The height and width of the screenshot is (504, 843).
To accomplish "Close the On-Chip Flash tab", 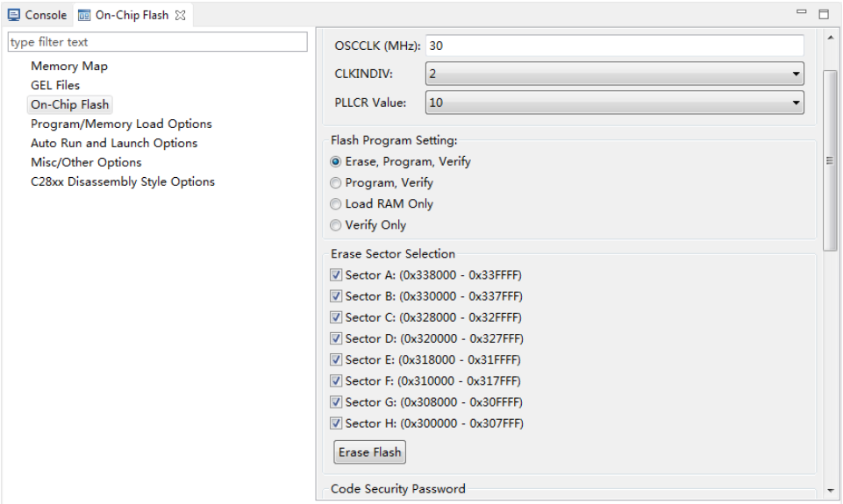I will [x=181, y=15].
